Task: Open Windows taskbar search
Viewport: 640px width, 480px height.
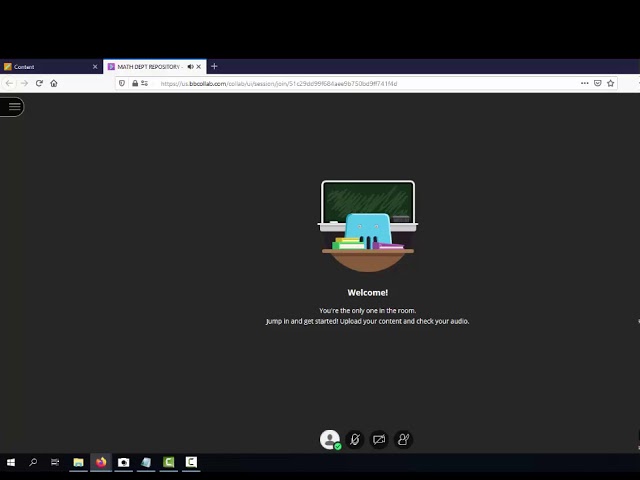Action: coord(33,462)
